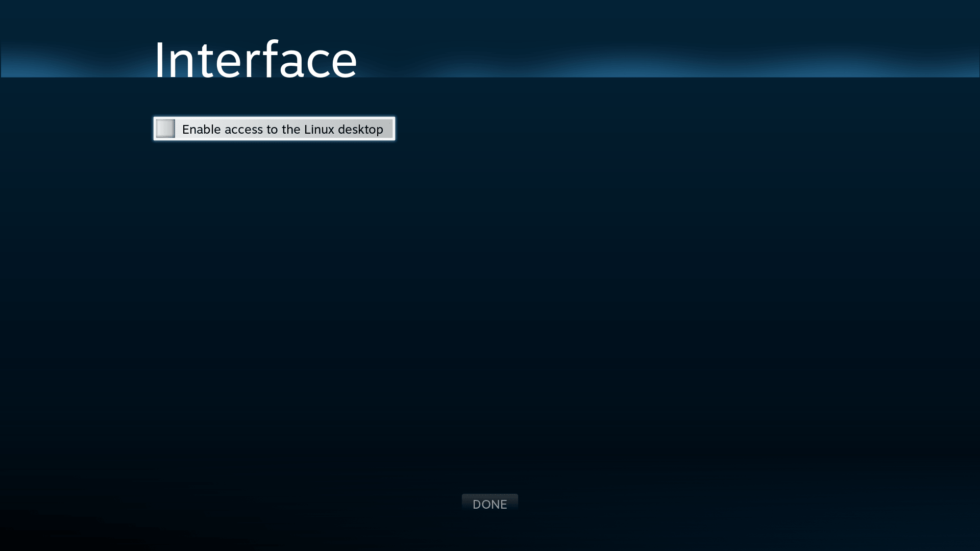Click the word 'desktop' in the checkbox label
Screen dimensions: 980x551
pos(360,129)
